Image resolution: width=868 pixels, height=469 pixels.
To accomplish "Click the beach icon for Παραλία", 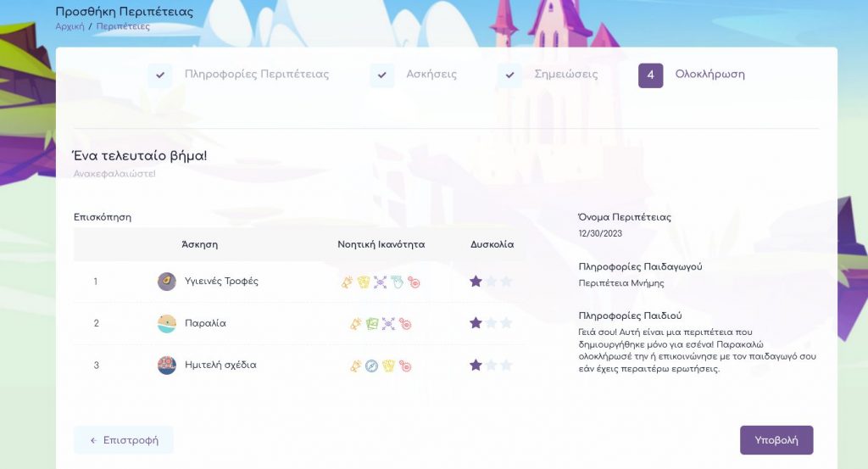I will coord(167,323).
